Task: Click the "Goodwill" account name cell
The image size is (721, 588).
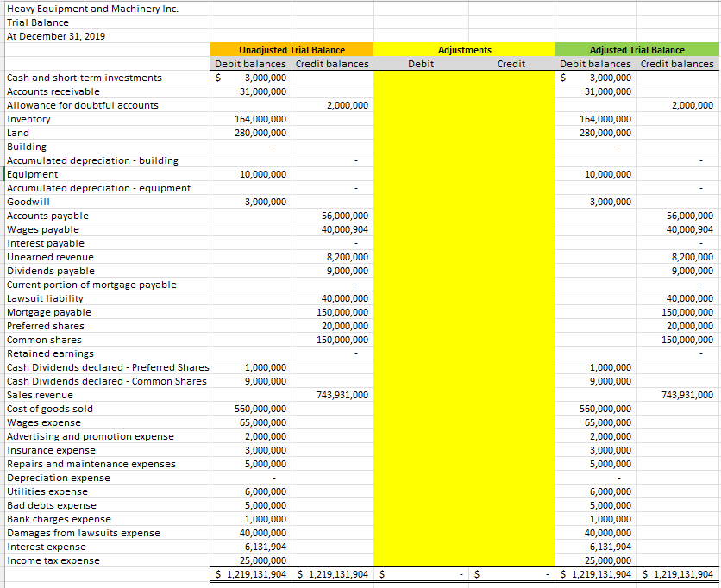Action: pos(26,202)
